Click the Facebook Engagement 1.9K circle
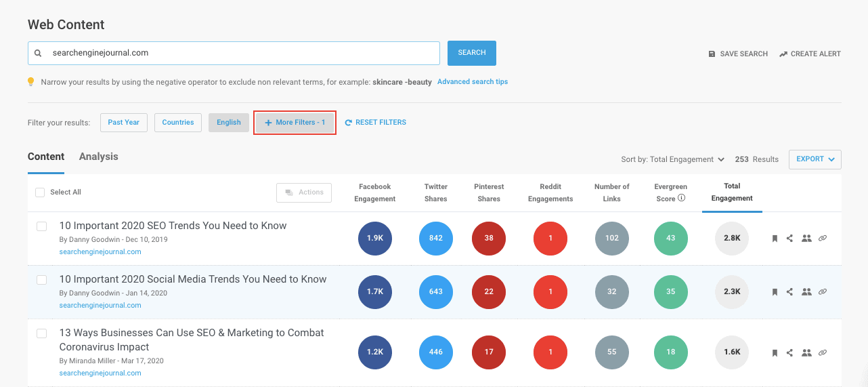The height and width of the screenshot is (387, 868). point(374,239)
